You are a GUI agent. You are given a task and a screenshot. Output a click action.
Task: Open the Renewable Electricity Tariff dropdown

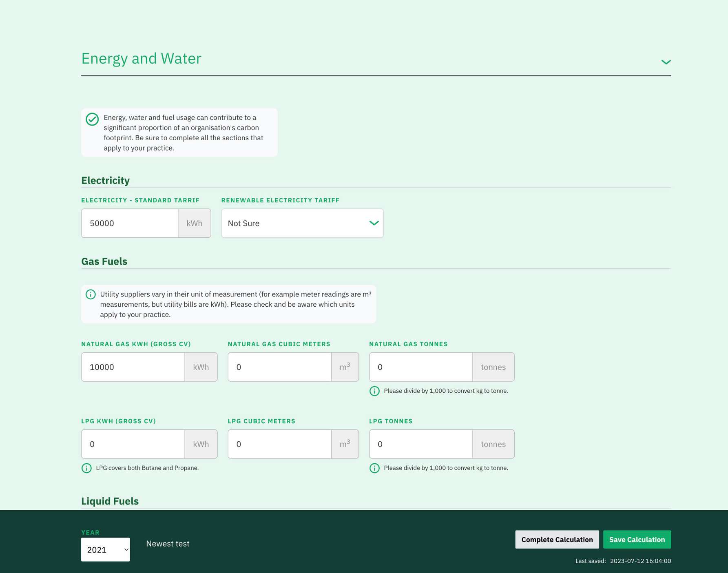(374, 223)
